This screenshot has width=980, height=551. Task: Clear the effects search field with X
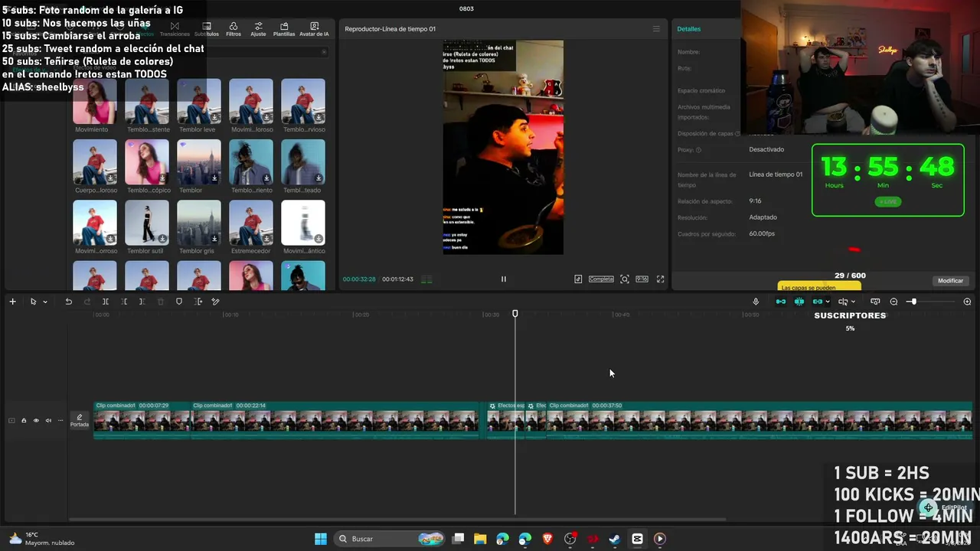pyautogui.click(x=324, y=52)
